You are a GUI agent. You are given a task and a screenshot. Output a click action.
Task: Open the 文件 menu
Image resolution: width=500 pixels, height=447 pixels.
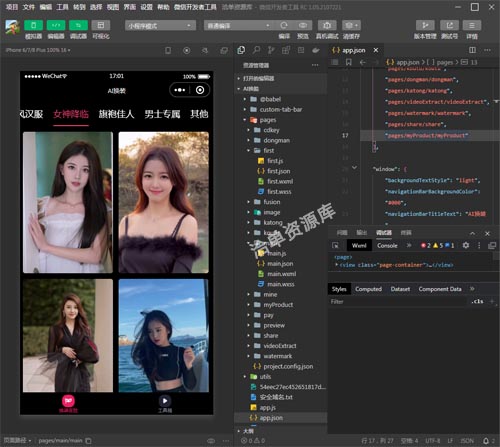tap(29, 7)
